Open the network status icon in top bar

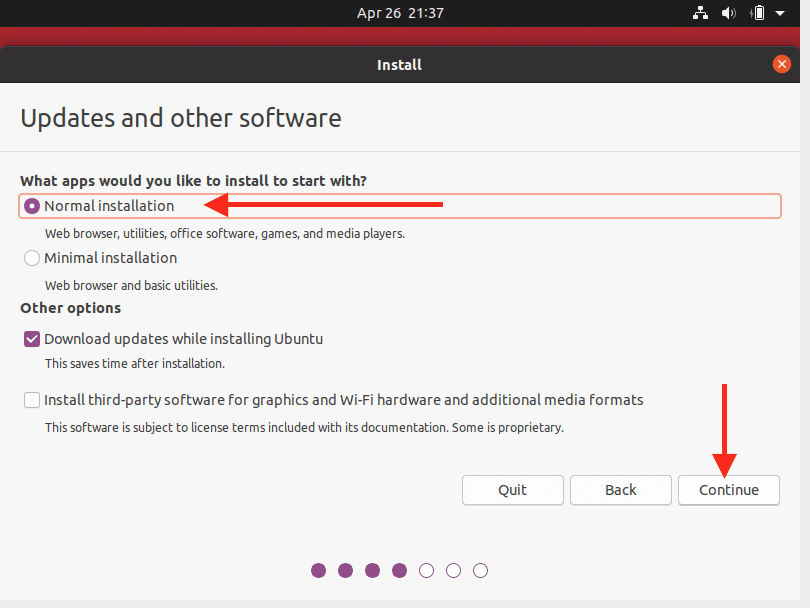(x=700, y=13)
